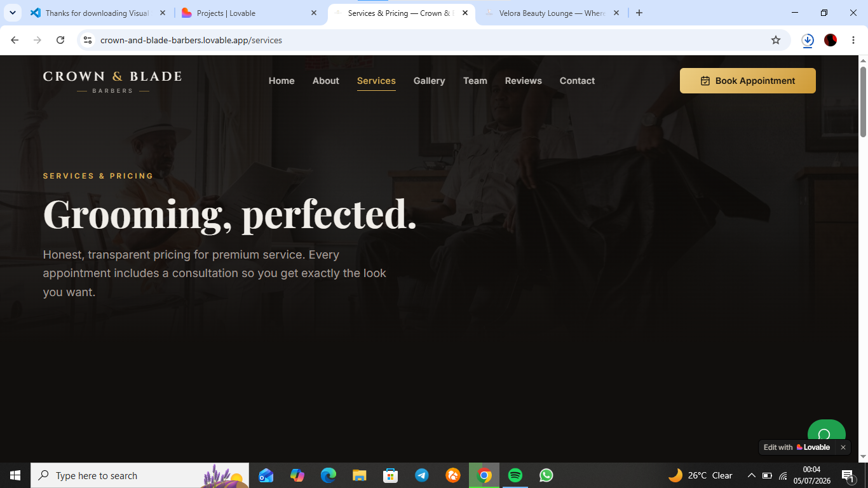Open the Contact nav link
This screenshot has height=488, width=868.
(577, 81)
